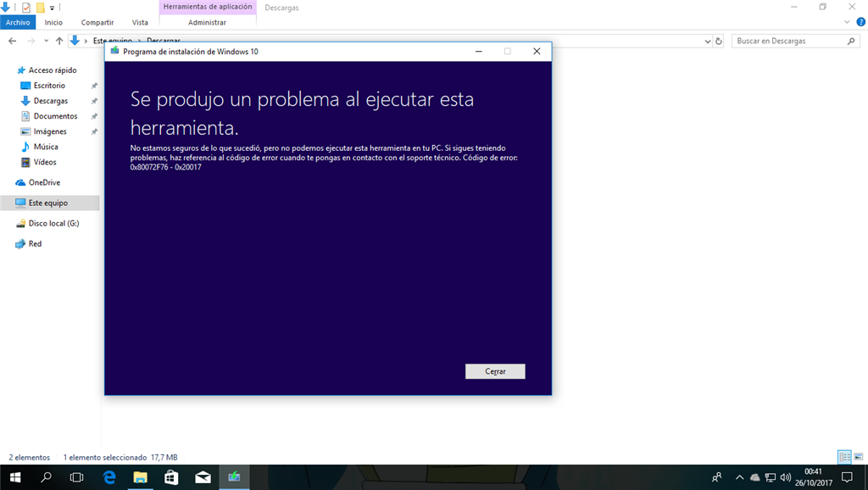Image resolution: width=868 pixels, height=490 pixels.
Task: Click the pin icon next to Imágenes
Action: click(94, 131)
